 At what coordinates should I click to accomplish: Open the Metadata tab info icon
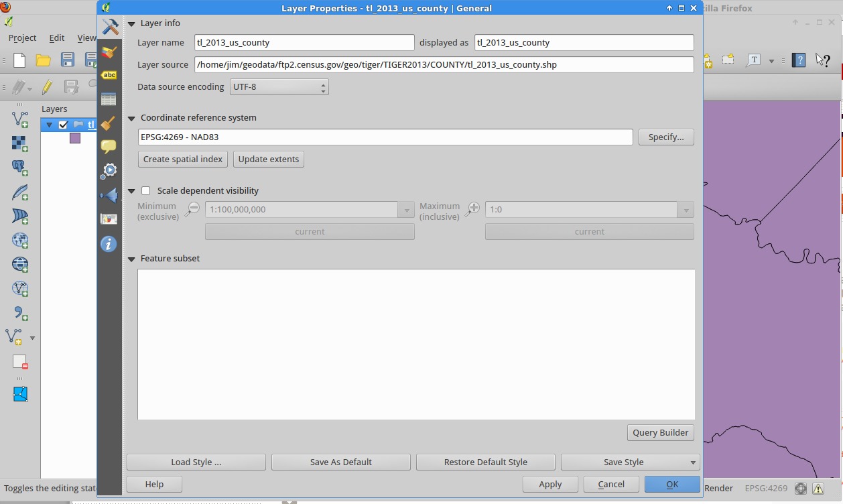[109, 244]
